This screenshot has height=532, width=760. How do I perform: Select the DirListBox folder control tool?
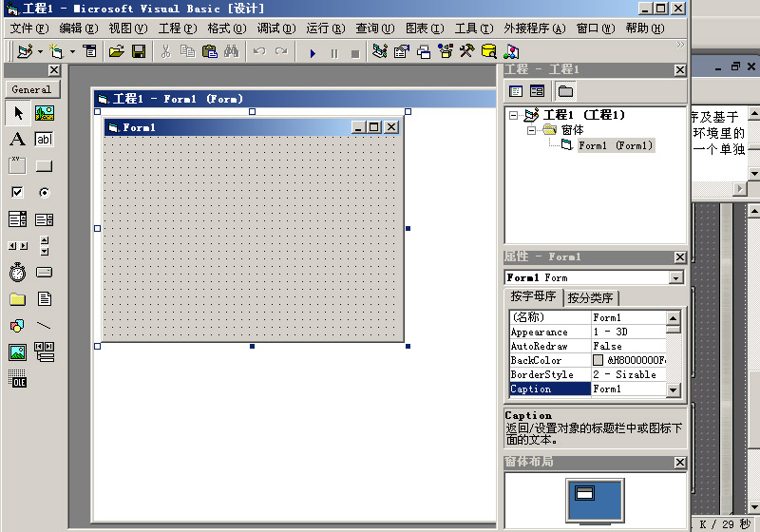coord(18,299)
